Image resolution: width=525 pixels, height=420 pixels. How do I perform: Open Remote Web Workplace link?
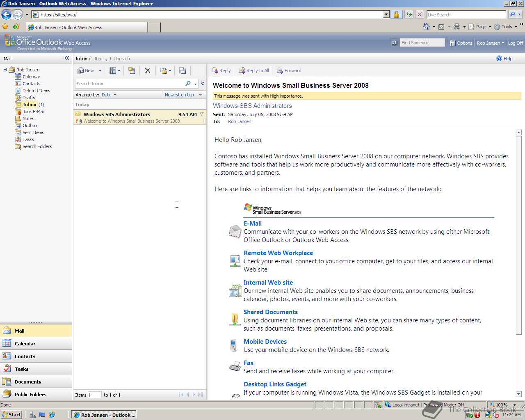pyautogui.click(x=278, y=253)
